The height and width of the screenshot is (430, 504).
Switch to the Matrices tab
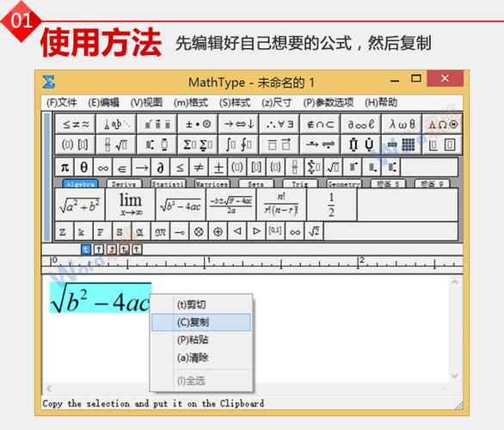click(212, 184)
